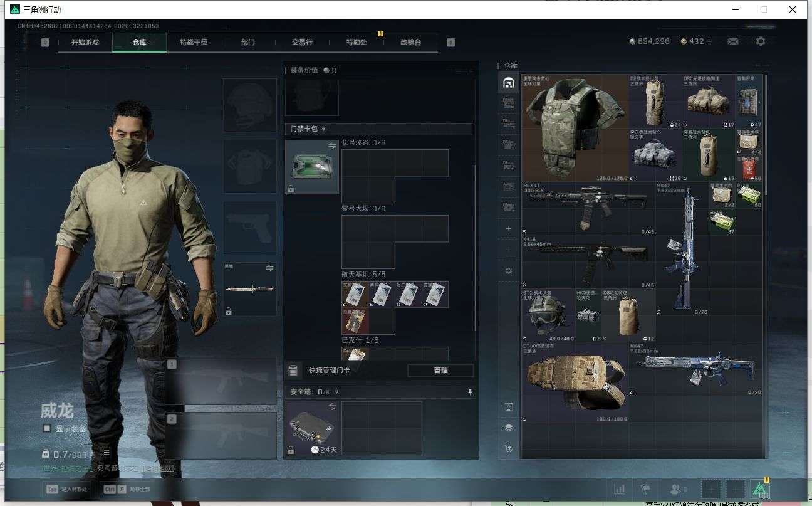This screenshot has height=506, width=812.
Task: Click primary weapon slot 1
Action: 221,381
